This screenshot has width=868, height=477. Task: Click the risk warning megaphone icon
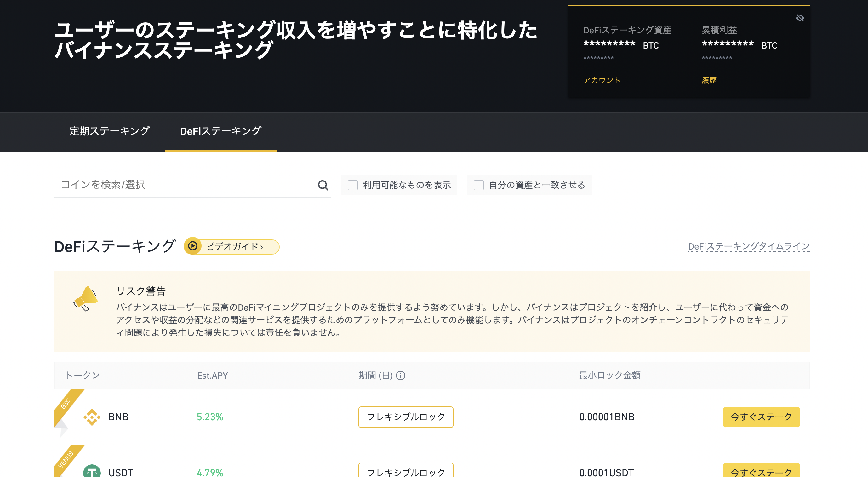pyautogui.click(x=86, y=299)
